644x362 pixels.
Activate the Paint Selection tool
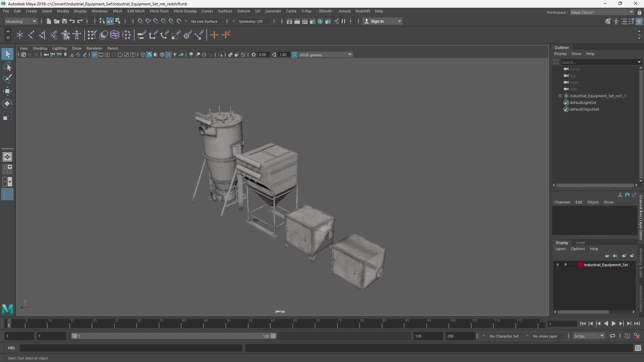pos(7,79)
